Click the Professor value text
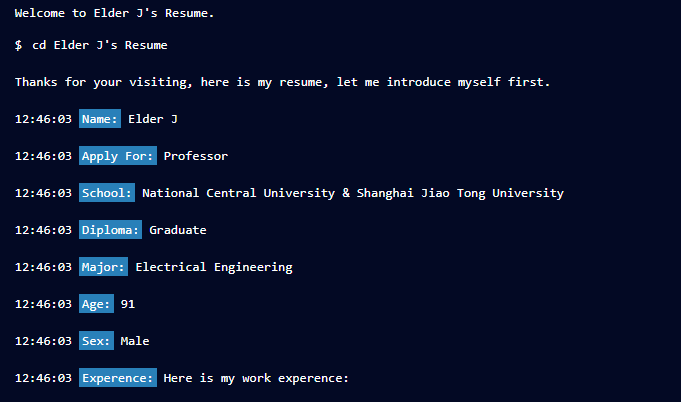The width and height of the screenshot is (681, 402). [x=196, y=156]
